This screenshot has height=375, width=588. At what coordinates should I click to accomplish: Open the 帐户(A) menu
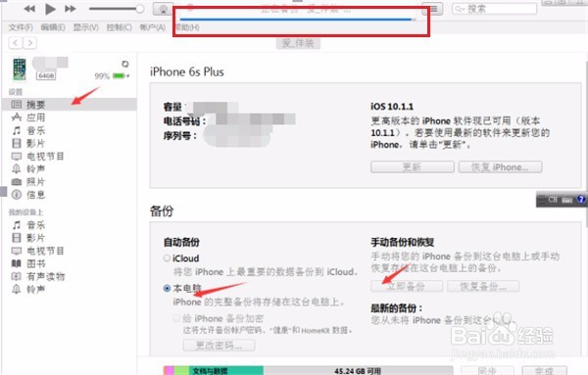pyautogui.click(x=153, y=27)
